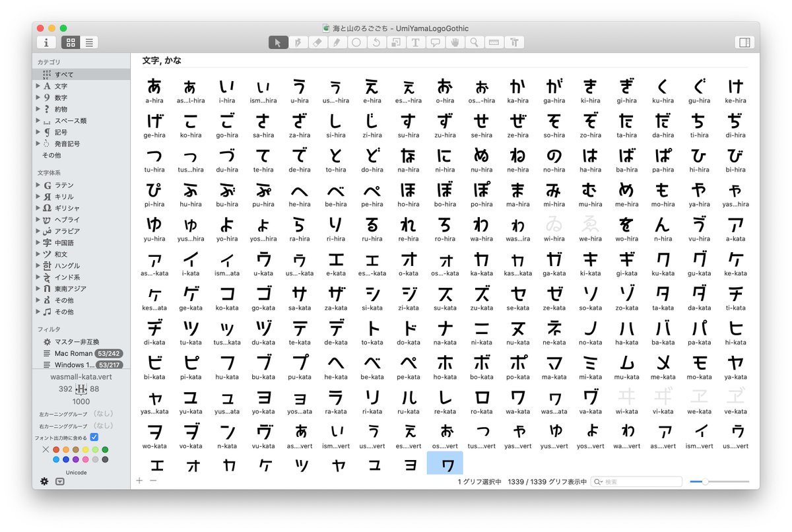This screenshot has width=792, height=532.
Task: Expand the スペース類 category
Action: (38, 121)
